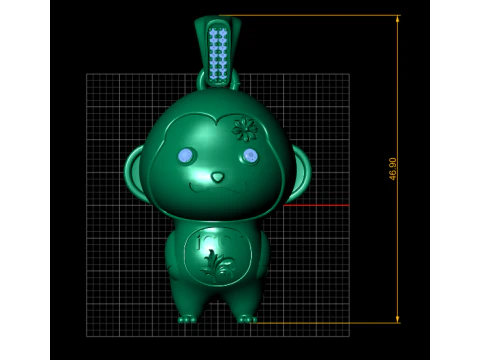Click the monkey's triangular nose
480x360 pixels.
[x=218, y=177]
